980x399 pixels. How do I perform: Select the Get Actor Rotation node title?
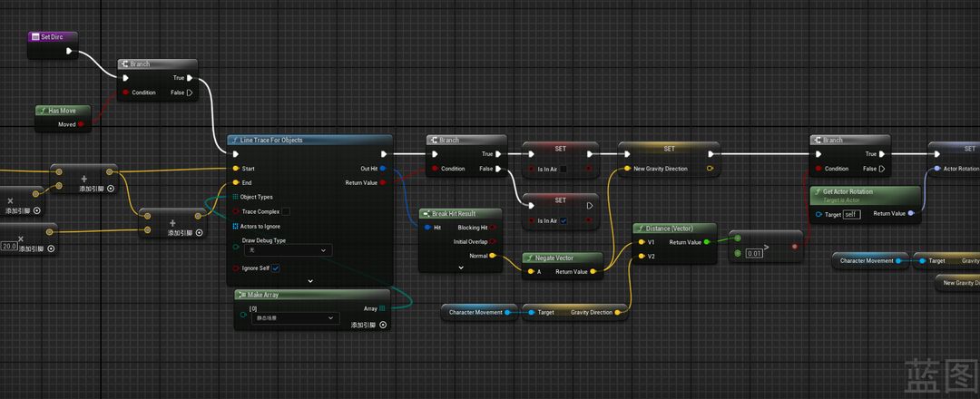pyautogui.click(x=847, y=191)
